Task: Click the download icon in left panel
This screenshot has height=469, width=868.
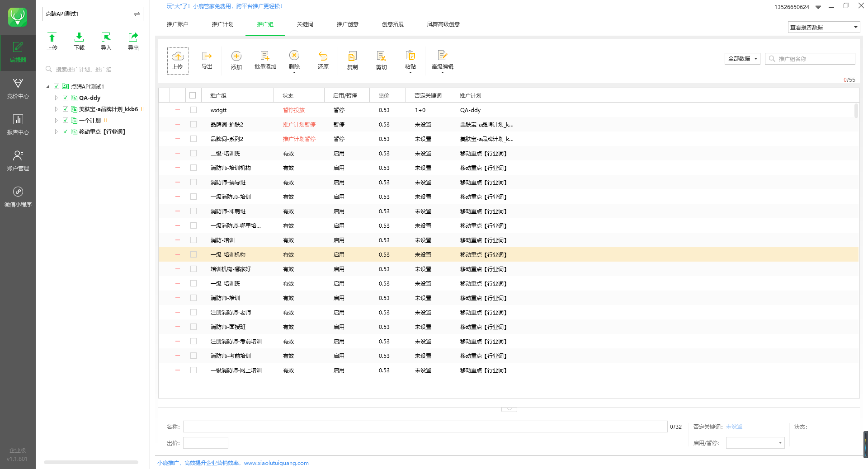Action: point(79,38)
